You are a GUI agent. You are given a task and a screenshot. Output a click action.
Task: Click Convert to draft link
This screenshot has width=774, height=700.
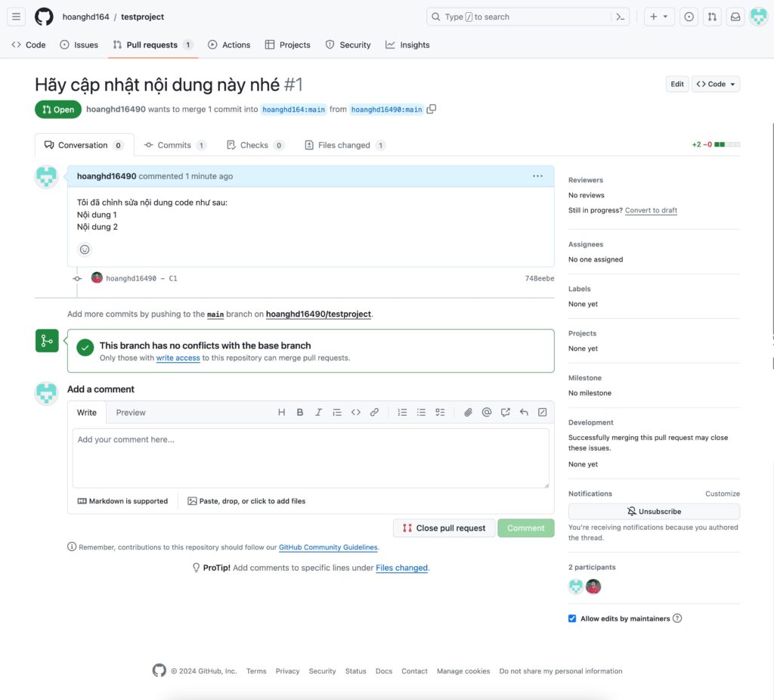click(x=651, y=210)
